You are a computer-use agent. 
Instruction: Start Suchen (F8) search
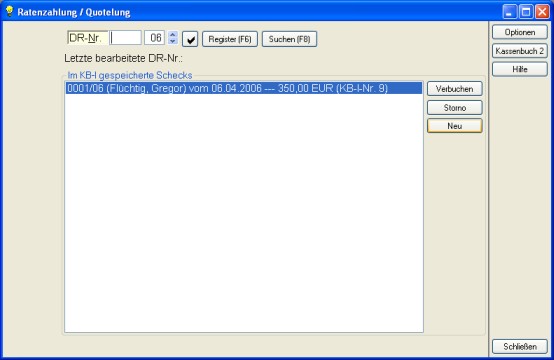click(x=289, y=39)
